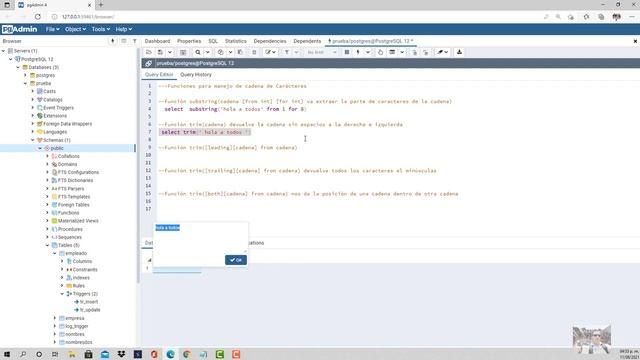Screen dimensions: 640x360
Task: Click the Open File toolbar icon
Action: tap(149, 52)
